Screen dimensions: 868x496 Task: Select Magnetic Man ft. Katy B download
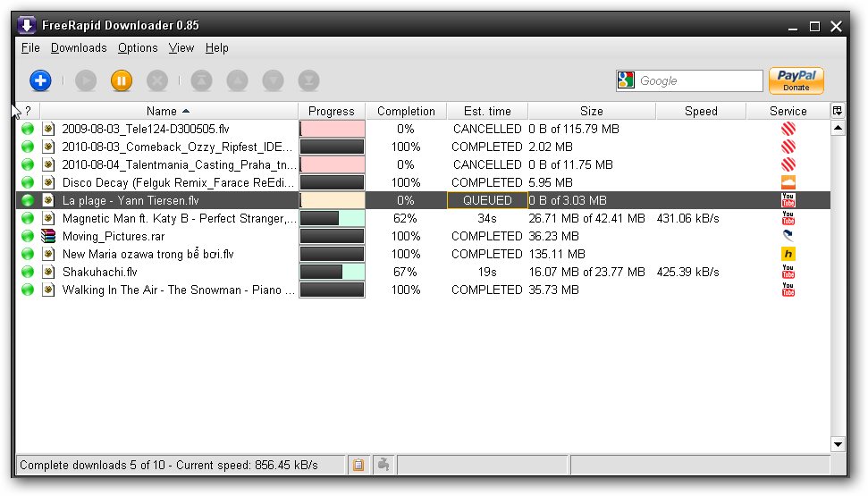coord(423,218)
